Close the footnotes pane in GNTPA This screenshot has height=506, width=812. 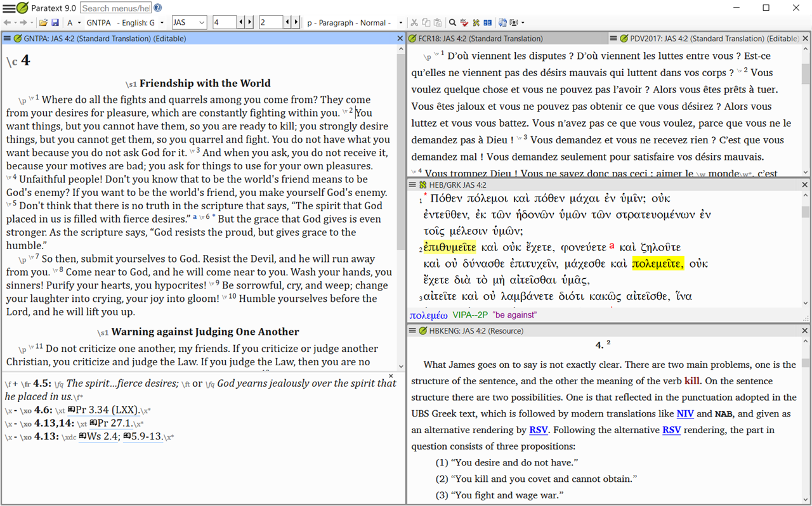click(x=391, y=376)
